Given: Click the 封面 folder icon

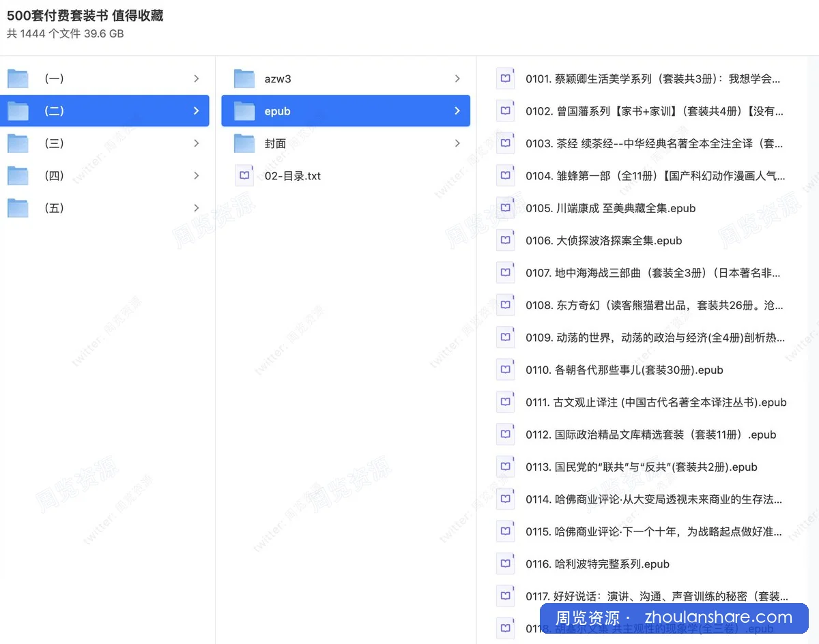Looking at the screenshot, I should [244, 143].
